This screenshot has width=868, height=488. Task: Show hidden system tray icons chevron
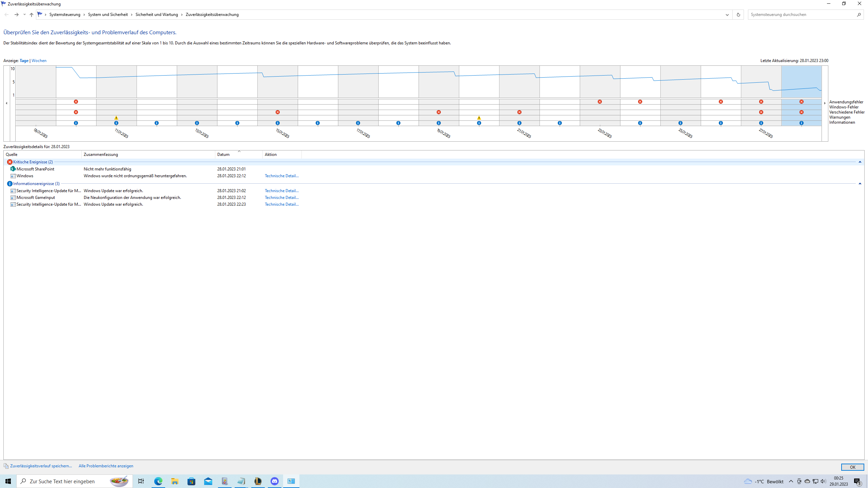[791, 481]
